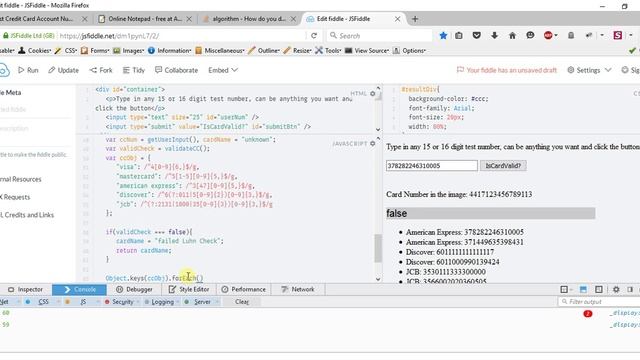Toggle the JS console filter

tap(83, 302)
